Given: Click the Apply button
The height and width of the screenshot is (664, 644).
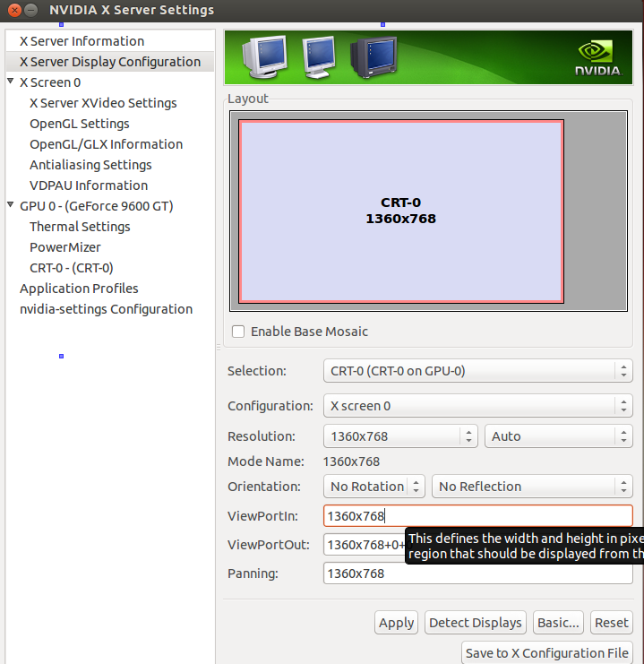Looking at the screenshot, I should [x=396, y=623].
